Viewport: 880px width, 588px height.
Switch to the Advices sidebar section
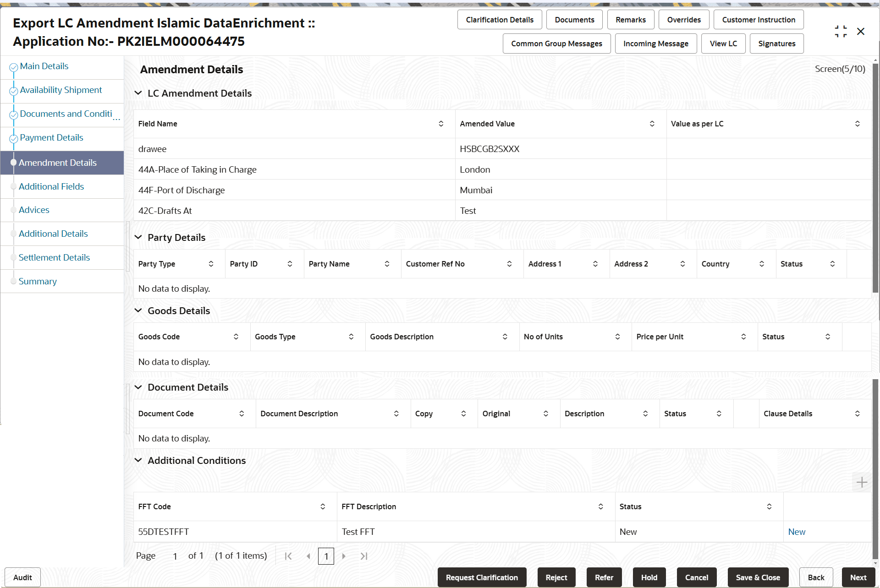click(x=34, y=210)
